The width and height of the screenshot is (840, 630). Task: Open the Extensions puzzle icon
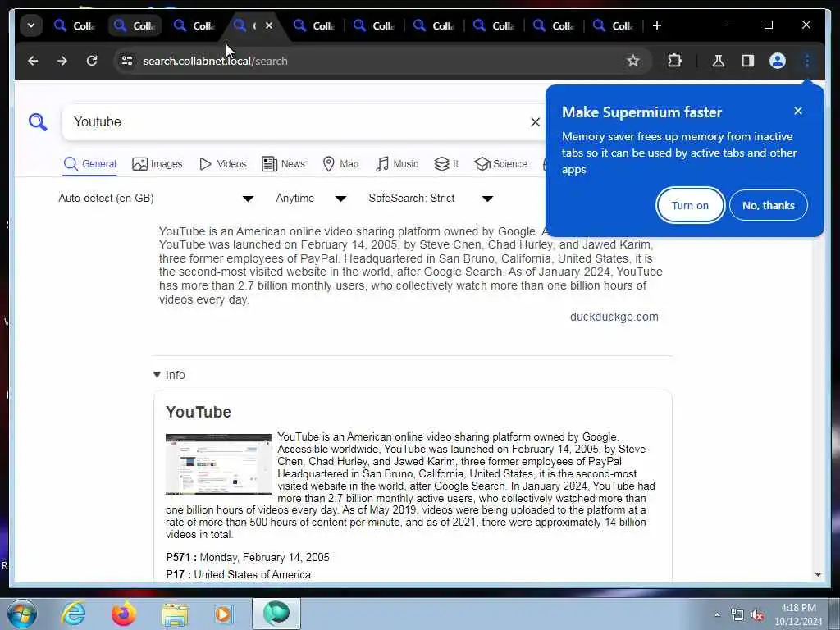tap(674, 61)
